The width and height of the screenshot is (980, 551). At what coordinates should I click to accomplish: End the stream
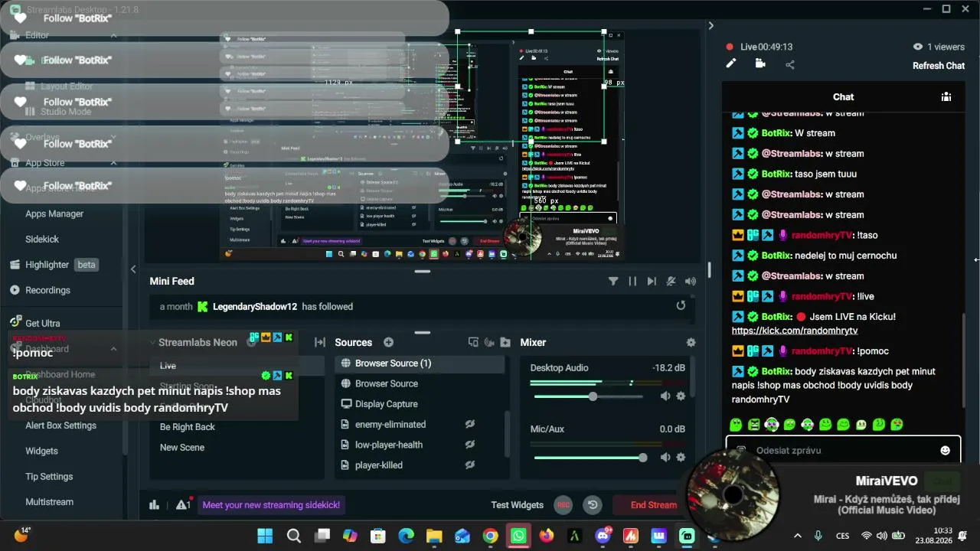point(653,505)
